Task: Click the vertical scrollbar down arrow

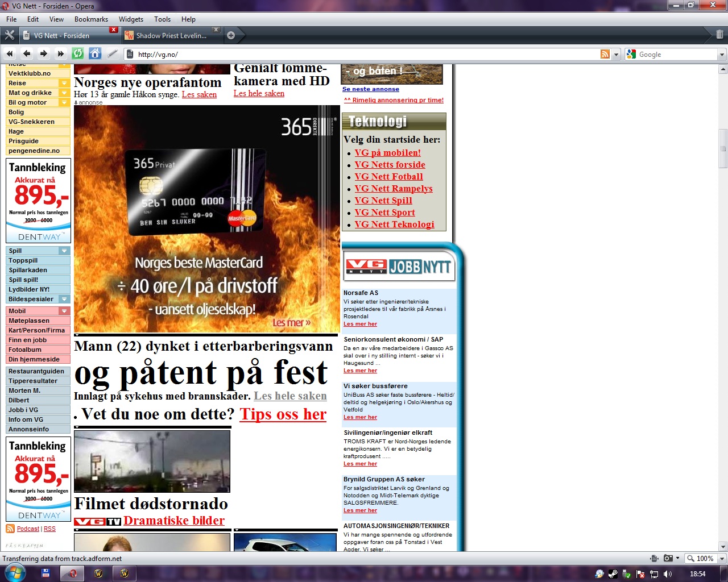Action: tap(723, 547)
